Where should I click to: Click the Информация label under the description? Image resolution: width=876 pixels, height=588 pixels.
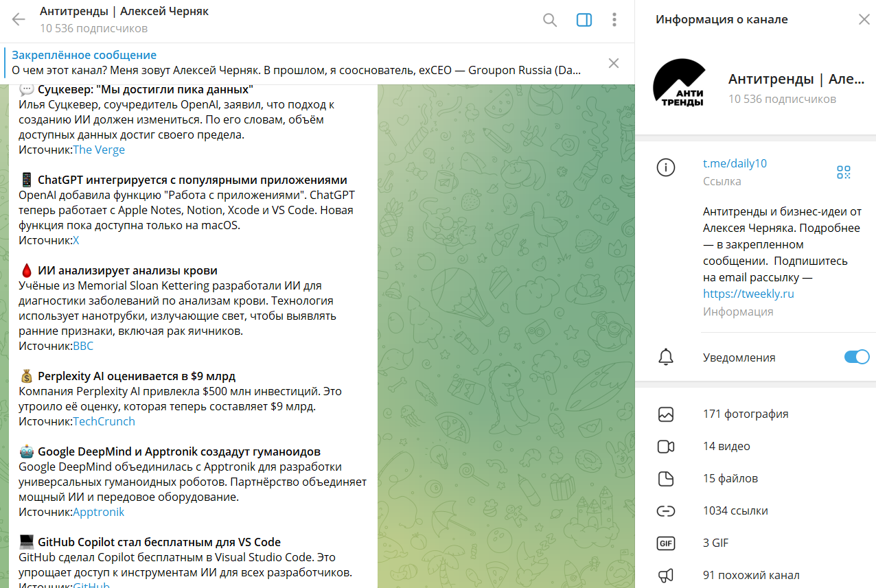tap(738, 311)
